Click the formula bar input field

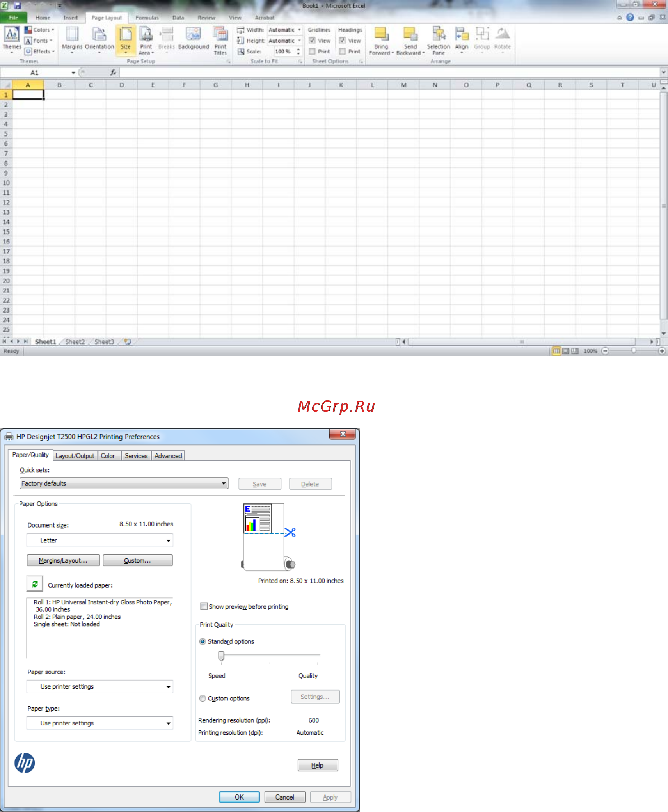(389, 72)
